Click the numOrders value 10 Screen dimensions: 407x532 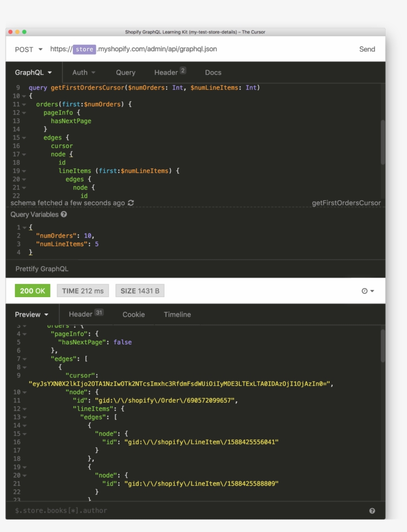(x=88, y=236)
